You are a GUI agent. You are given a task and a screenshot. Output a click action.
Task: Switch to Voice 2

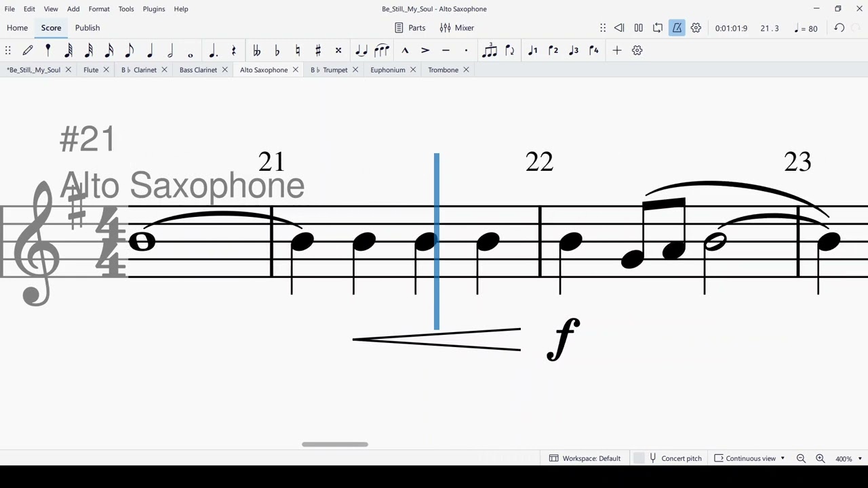553,50
